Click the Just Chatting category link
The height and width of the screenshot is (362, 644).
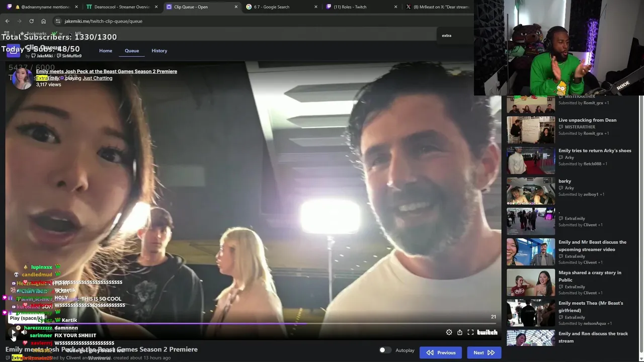(x=98, y=78)
